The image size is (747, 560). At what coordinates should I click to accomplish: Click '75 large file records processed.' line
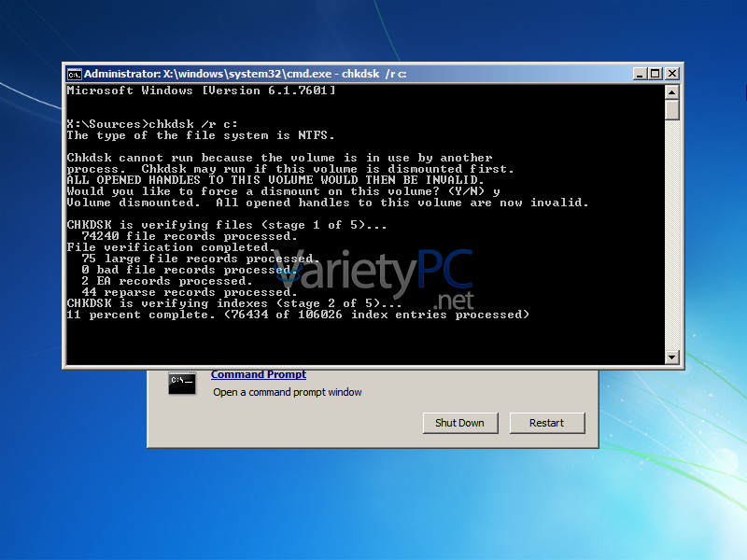point(201,259)
